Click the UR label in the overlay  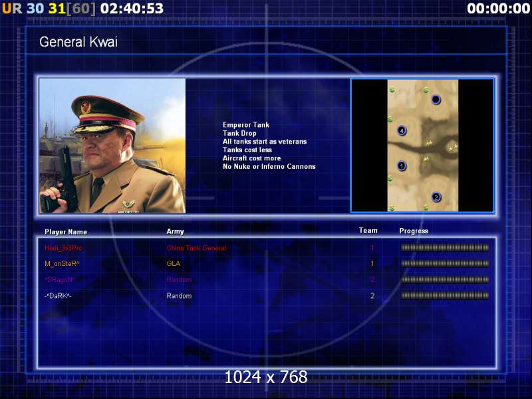pyautogui.click(x=12, y=9)
